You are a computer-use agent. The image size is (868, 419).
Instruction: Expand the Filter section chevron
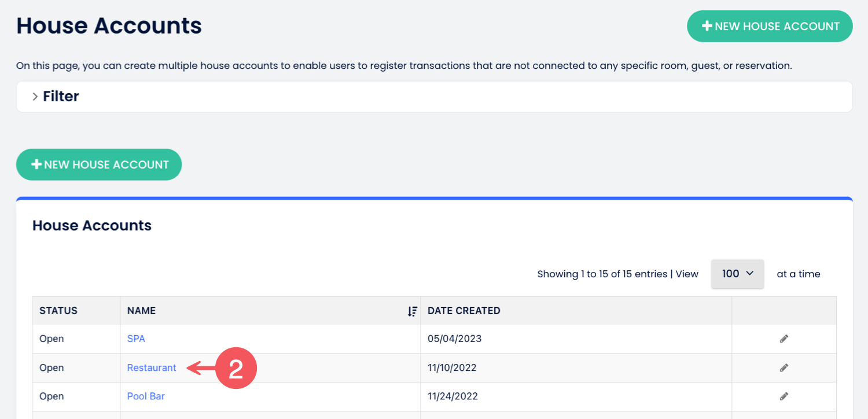[x=35, y=97]
